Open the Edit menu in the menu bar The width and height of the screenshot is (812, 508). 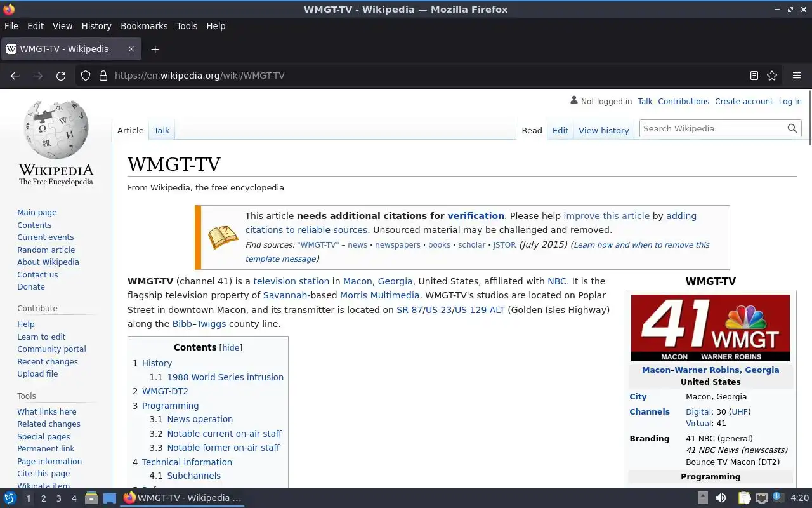click(x=36, y=26)
